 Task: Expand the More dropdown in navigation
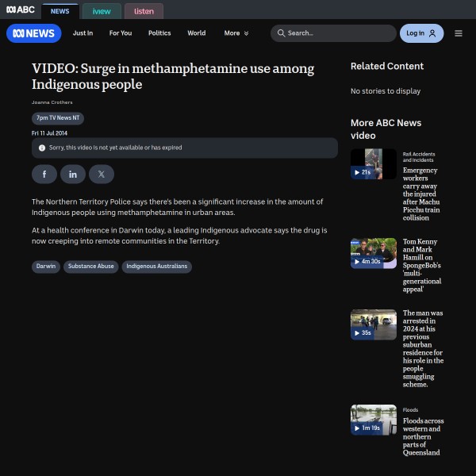point(236,33)
